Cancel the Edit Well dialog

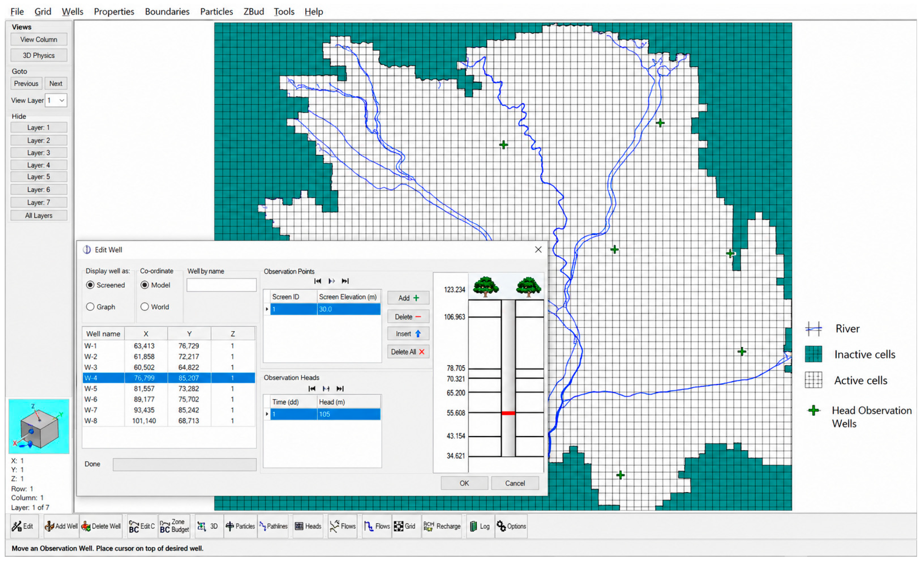(515, 483)
